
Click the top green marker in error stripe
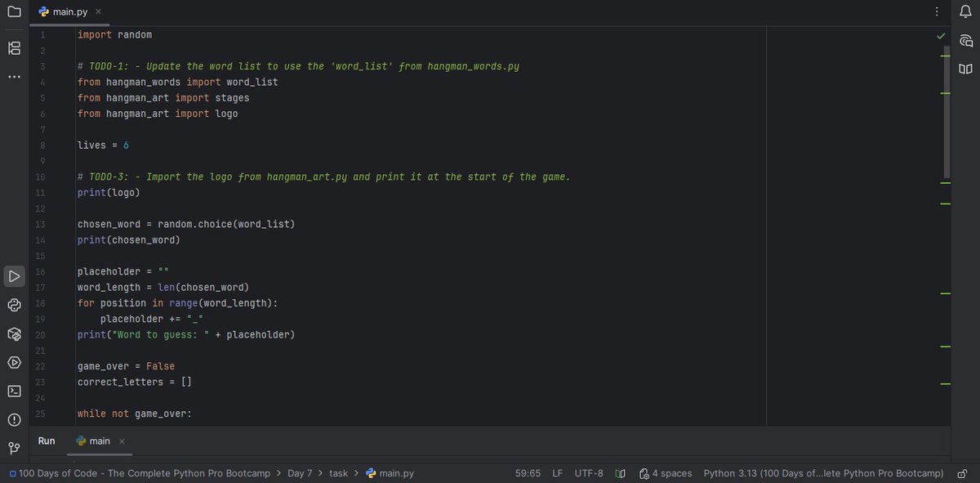coord(946,57)
